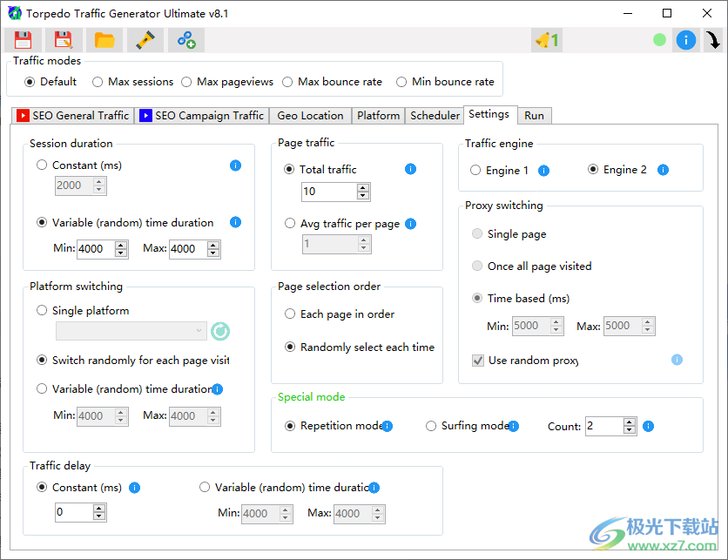Viewport: 728px width, 560px height.
Task: Show info for traffic delay Variable duration
Action: click(374, 488)
